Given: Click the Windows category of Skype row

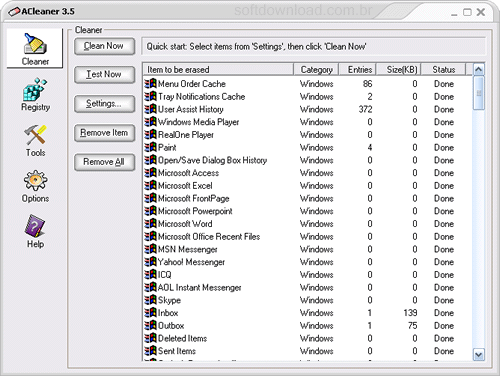Looking at the screenshot, I should [x=316, y=300].
